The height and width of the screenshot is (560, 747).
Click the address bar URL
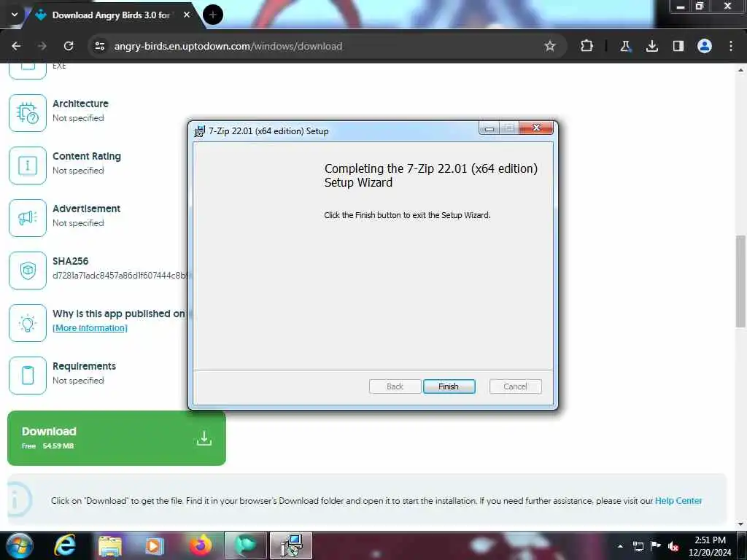click(228, 46)
